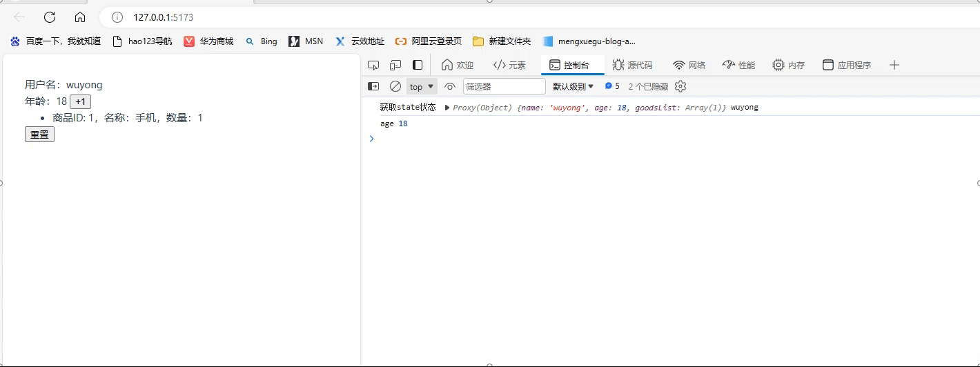Open the 新建文件夹 bookmarks folder

pyautogui.click(x=502, y=41)
